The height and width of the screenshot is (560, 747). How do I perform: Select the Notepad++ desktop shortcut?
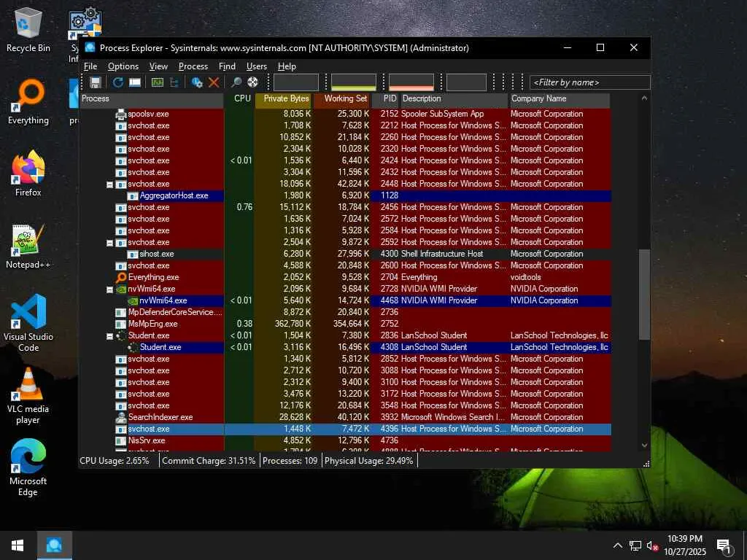pos(28,246)
